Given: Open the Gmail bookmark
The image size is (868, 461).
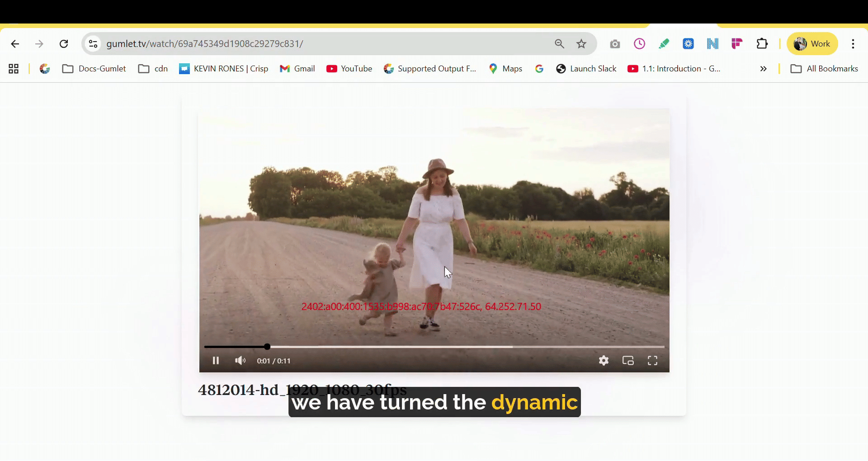Looking at the screenshot, I should point(297,69).
